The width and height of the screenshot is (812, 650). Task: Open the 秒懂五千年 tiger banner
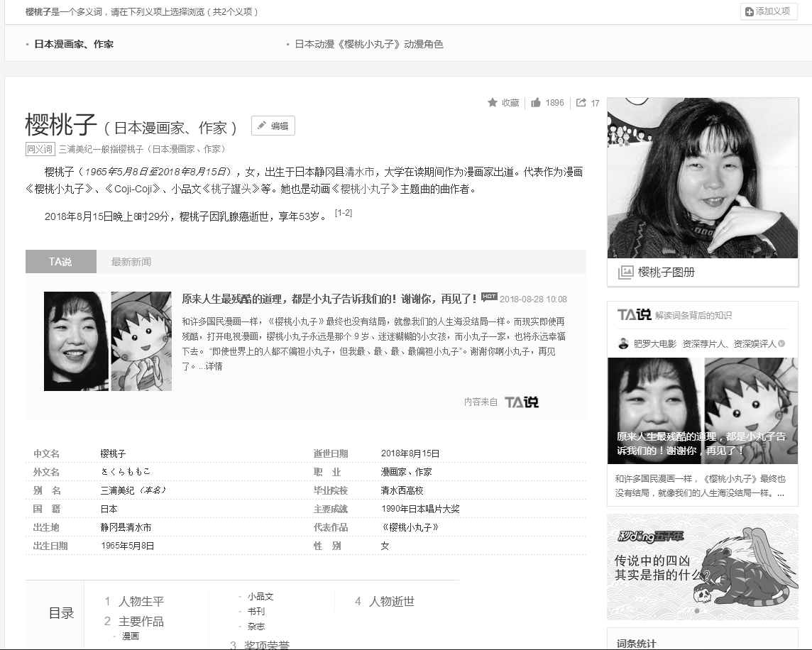[702, 567]
